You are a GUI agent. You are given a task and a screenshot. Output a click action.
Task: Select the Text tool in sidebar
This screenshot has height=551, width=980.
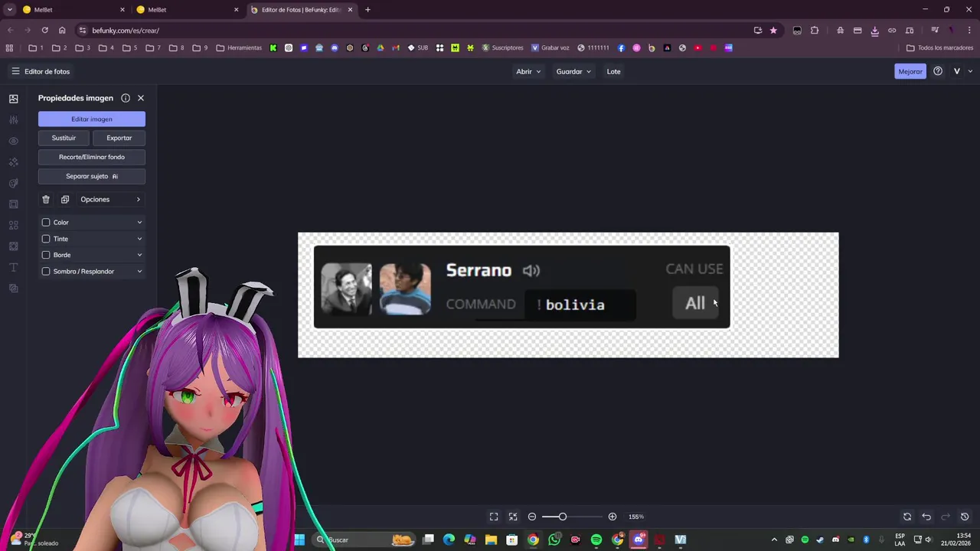[13, 267]
